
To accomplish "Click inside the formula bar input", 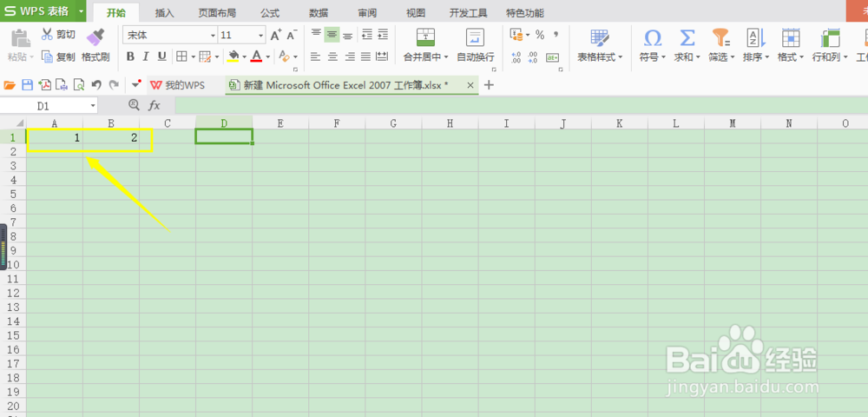I will tap(521, 105).
